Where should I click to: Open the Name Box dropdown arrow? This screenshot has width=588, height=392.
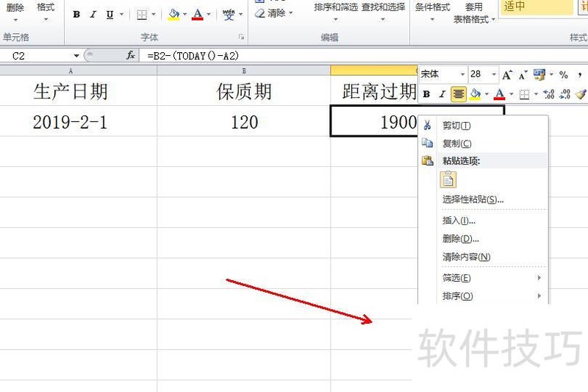click(x=76, y=56)
